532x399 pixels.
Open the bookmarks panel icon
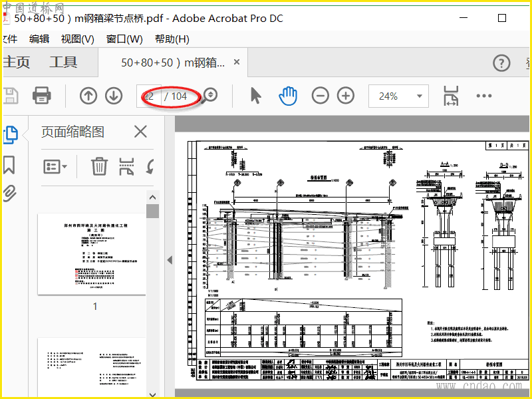coord(9,165)
